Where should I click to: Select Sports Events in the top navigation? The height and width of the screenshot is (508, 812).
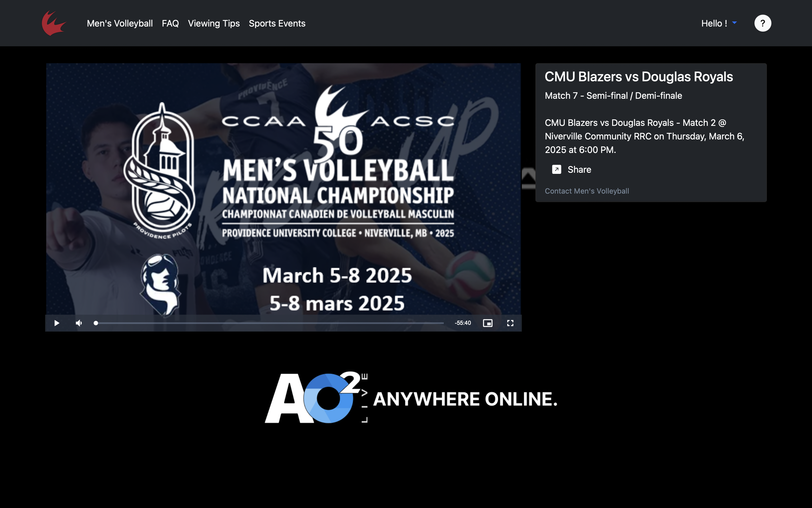(x=277, y=23)
